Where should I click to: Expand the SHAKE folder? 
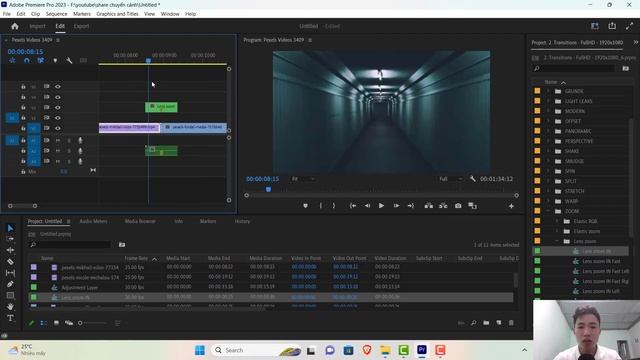pyautogui.click(x=548, y=151)
